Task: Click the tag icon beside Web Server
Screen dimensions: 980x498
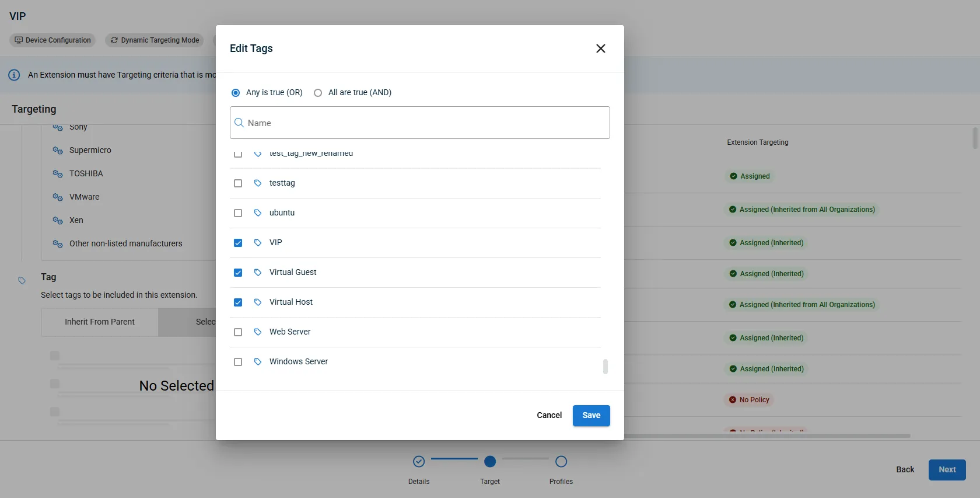Action: point(258,332)
